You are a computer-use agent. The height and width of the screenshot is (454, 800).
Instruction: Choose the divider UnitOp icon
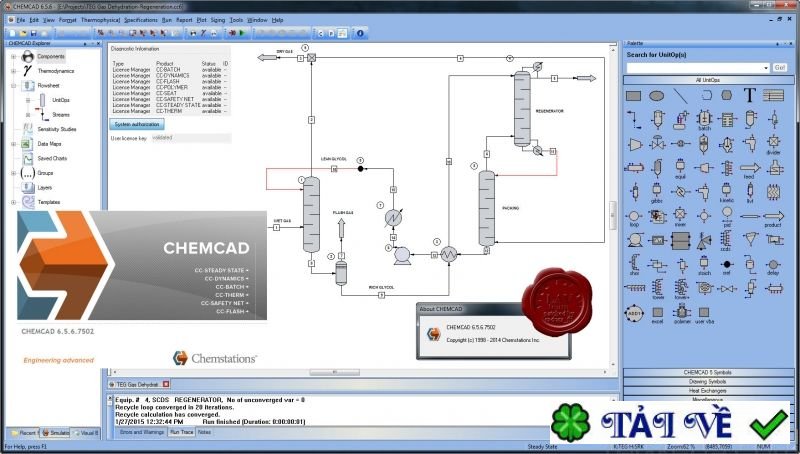[773, 144]
